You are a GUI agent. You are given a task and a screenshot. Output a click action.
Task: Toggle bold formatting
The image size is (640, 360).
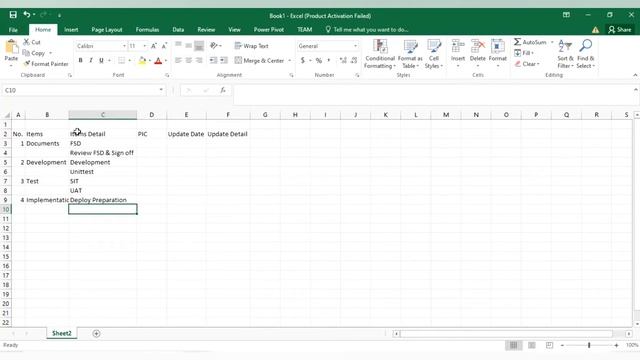tap(80, 60)
